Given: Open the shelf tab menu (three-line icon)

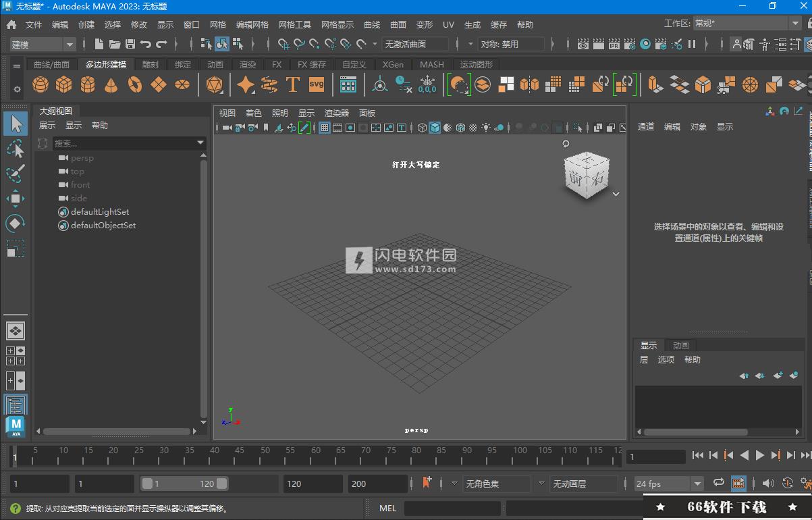Looking at the screenshot, I should pyautogui.click(x=17, y=65).
